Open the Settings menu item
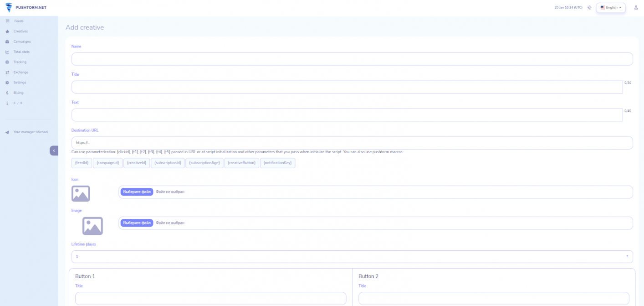Image resolution: width=644 pixels, height=306 pixels. pyautogui.click(x=20, y=83)
